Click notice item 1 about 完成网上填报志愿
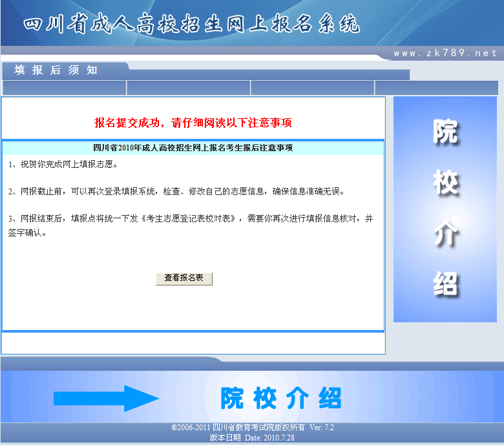Image resolution: width=504 pixels, height=445 pixels. point(63,165)
